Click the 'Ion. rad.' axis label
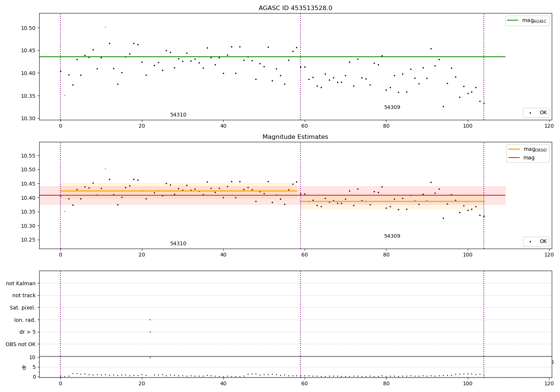 [25, 320]
